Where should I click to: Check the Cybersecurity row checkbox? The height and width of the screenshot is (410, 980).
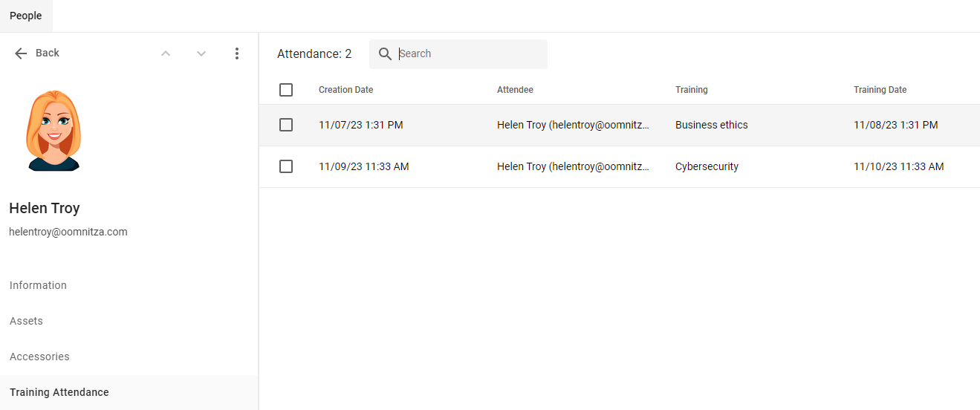(286, 166)
